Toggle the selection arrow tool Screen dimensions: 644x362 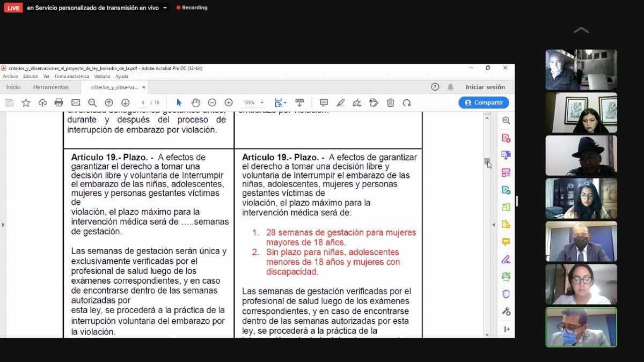point(179,102)
